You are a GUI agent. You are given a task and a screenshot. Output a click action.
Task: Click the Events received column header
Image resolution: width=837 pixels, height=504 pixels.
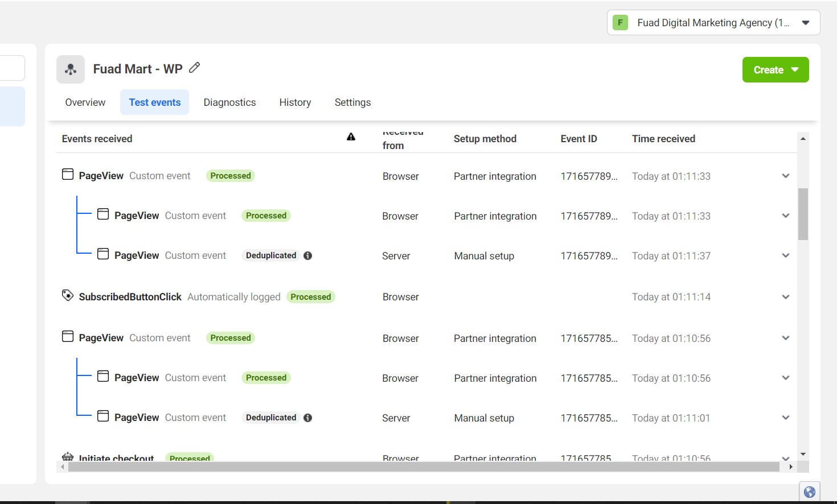(x=97, y=139)
